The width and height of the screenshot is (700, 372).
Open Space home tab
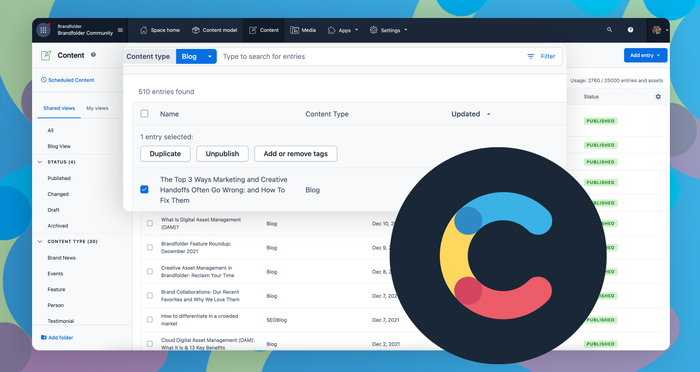160,30
